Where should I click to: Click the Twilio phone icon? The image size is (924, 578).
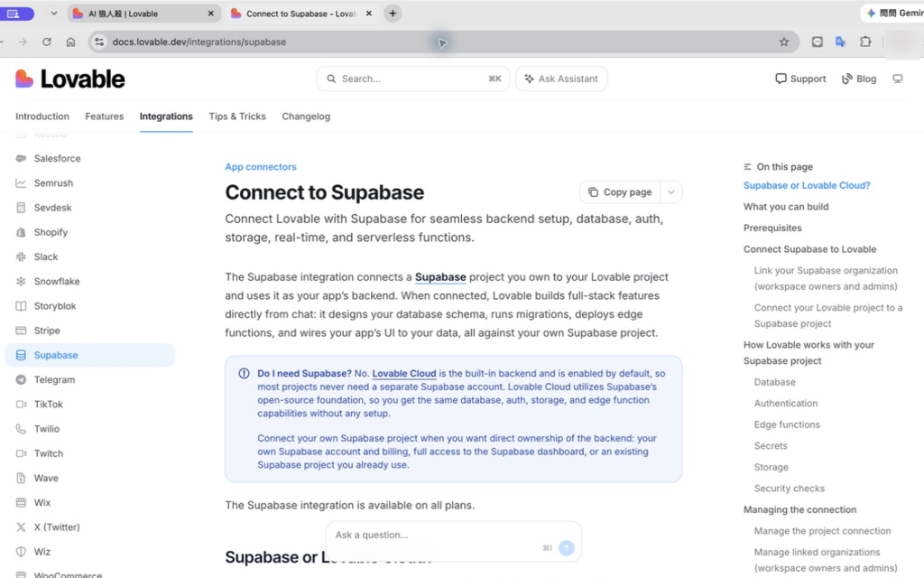tap(21, 429)
